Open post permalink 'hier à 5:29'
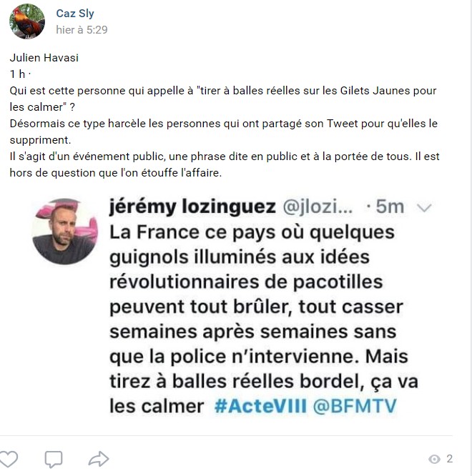This screenshot has height=476, width=472. tap(82, 30)
